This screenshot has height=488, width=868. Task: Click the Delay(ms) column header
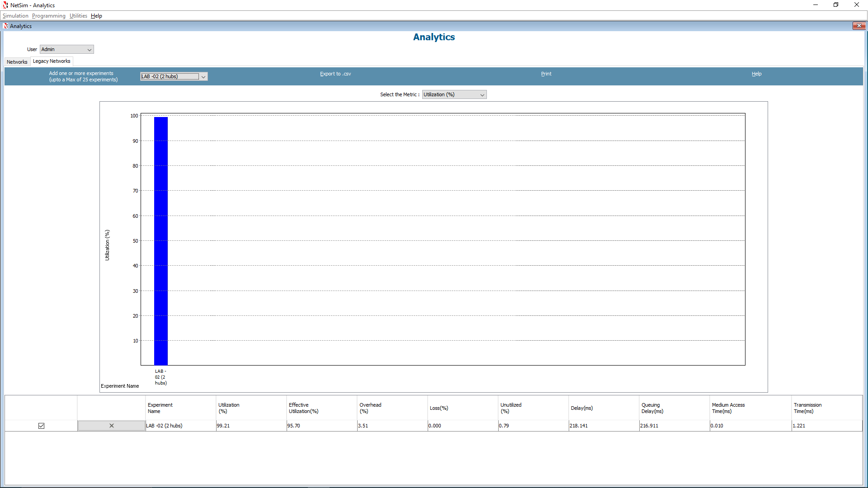[604, 408]
